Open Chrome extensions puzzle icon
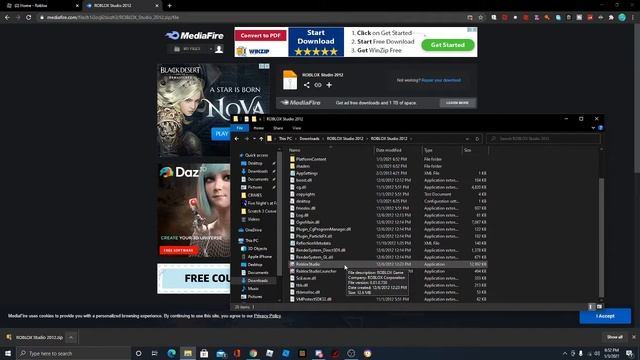 (x=611, y=18)
